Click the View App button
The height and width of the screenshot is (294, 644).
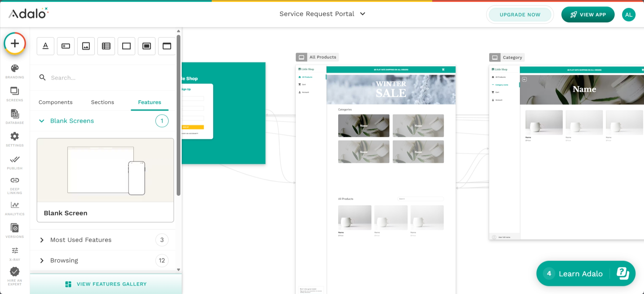588,14
